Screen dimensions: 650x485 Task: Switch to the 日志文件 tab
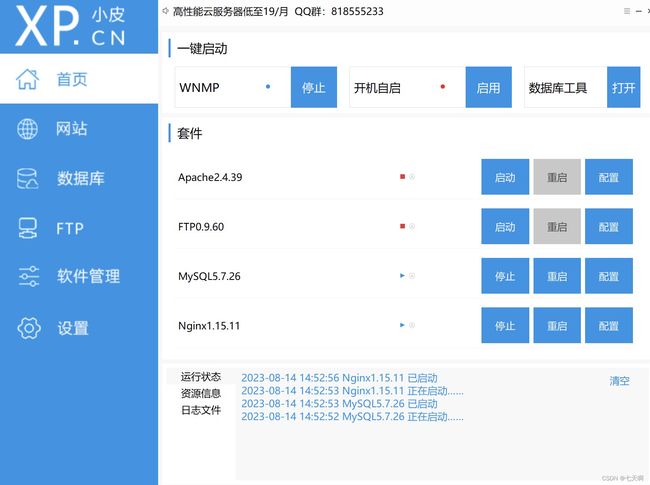[201, 410]
